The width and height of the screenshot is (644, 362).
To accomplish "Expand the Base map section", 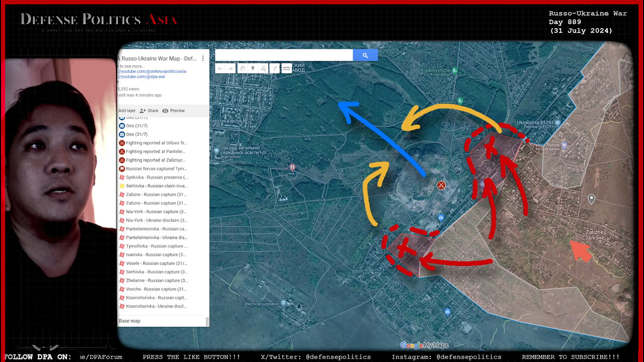I will [130, 321].
